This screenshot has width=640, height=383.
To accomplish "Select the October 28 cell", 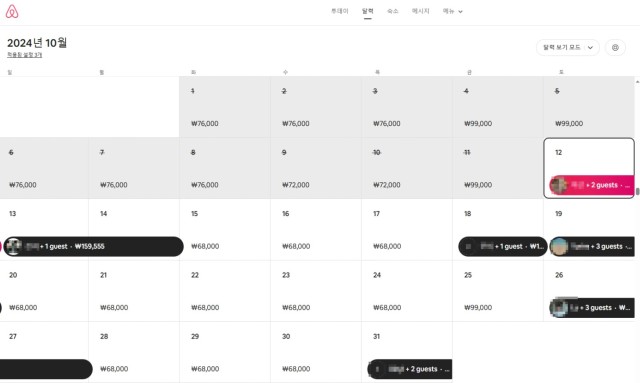I will click(134, 352).
